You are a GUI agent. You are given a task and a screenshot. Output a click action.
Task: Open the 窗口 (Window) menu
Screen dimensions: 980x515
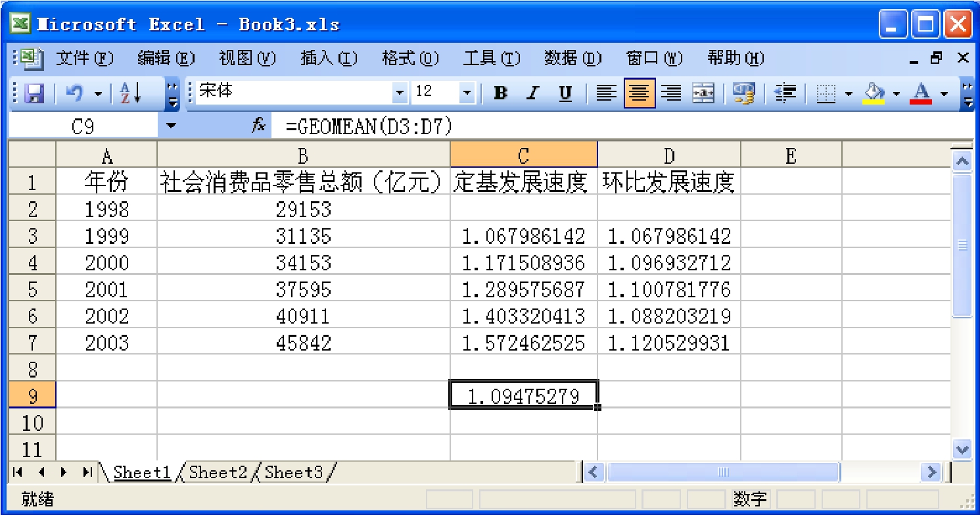point(655,59)
